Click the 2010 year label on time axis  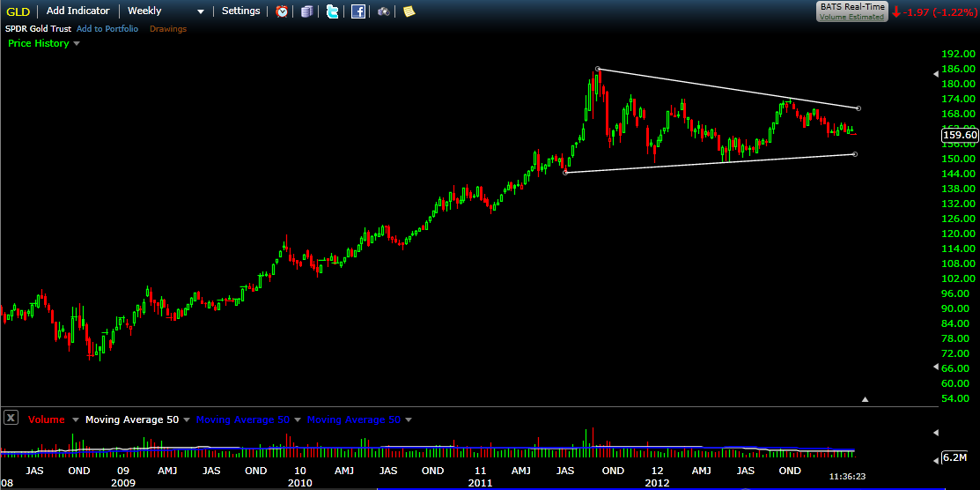click(299, 483)
